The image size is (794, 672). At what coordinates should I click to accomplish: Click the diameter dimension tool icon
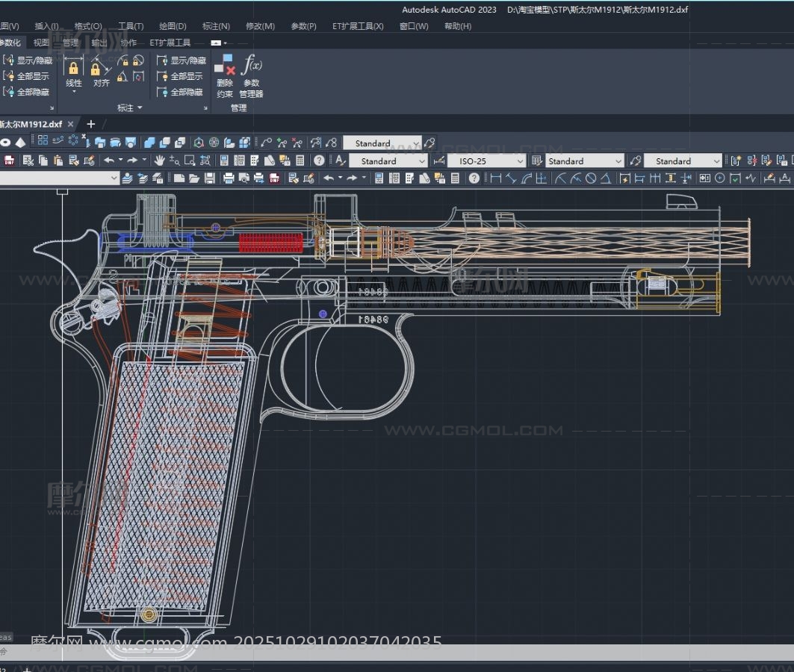point(591,178)
